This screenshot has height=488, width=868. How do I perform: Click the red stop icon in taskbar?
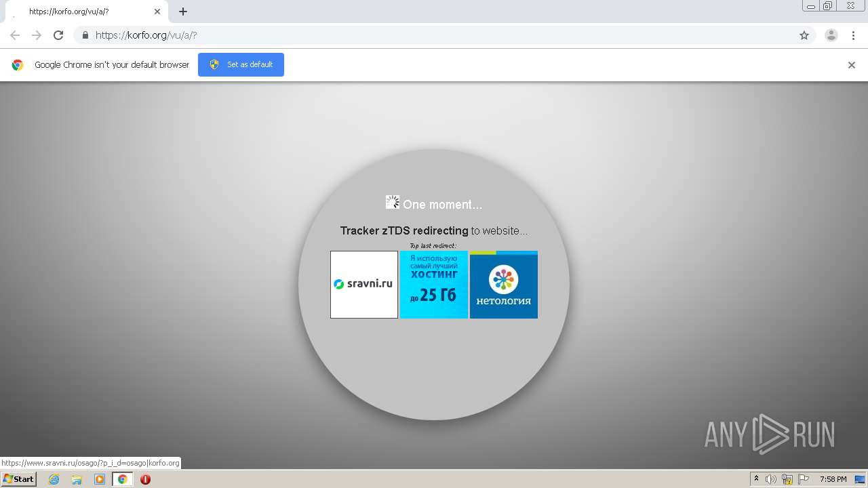coord(145,479)
